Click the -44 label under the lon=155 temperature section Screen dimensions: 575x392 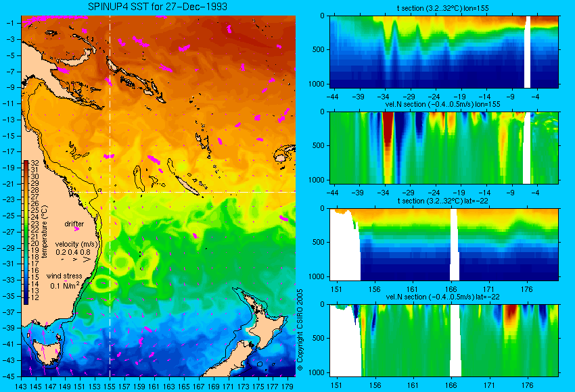(333, 97)
